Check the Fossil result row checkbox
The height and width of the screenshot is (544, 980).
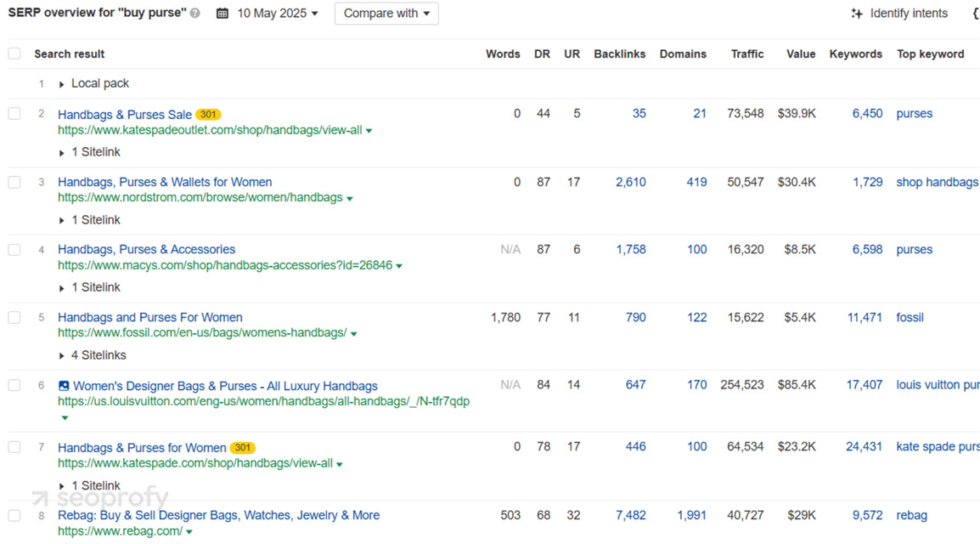[14, 317]
